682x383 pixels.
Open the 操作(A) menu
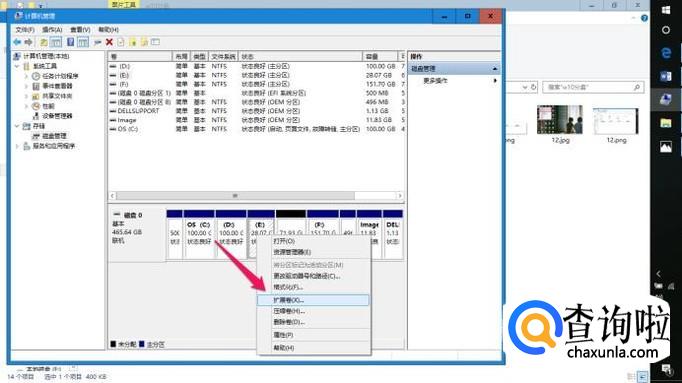[52, 30]
